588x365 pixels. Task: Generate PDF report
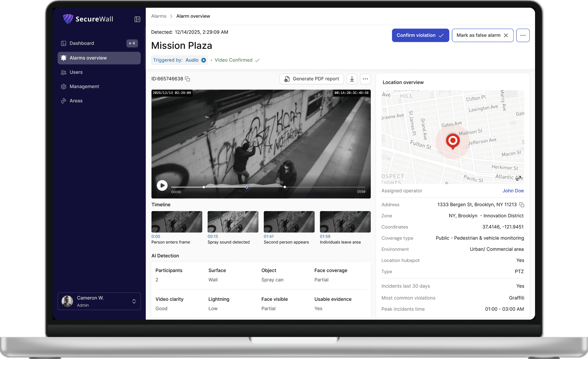pyautogui.click(x=311, y=79)
